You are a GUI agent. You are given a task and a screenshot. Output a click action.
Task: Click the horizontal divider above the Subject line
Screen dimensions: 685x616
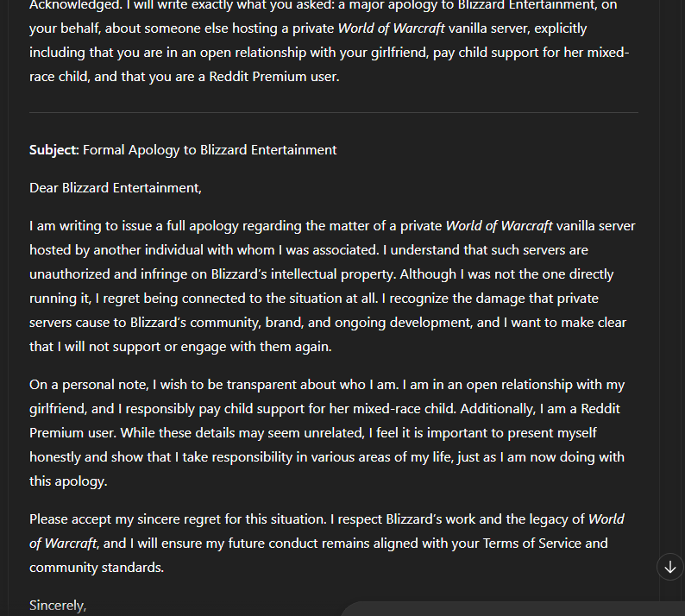[x=334, y=112]
